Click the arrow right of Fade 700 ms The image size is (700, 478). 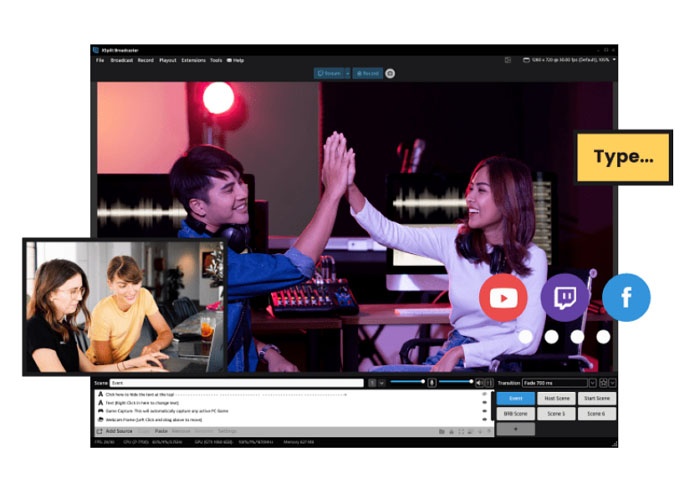pyautogui.click(x=592, y=383)
